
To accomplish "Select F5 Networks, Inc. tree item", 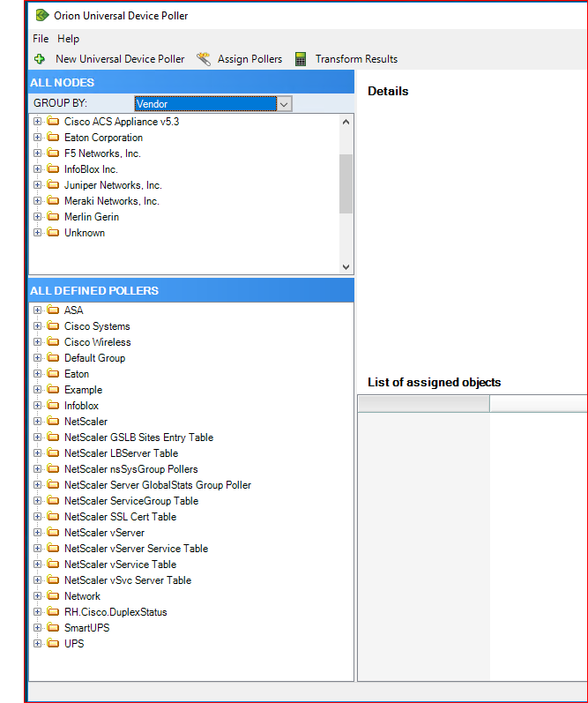I will (x=102, y=153).
